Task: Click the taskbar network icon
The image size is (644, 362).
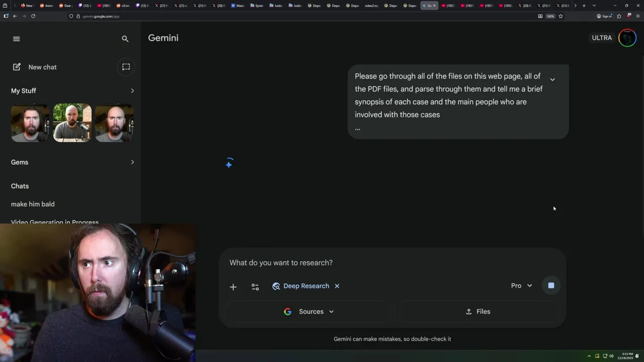Action: [604, 356]
